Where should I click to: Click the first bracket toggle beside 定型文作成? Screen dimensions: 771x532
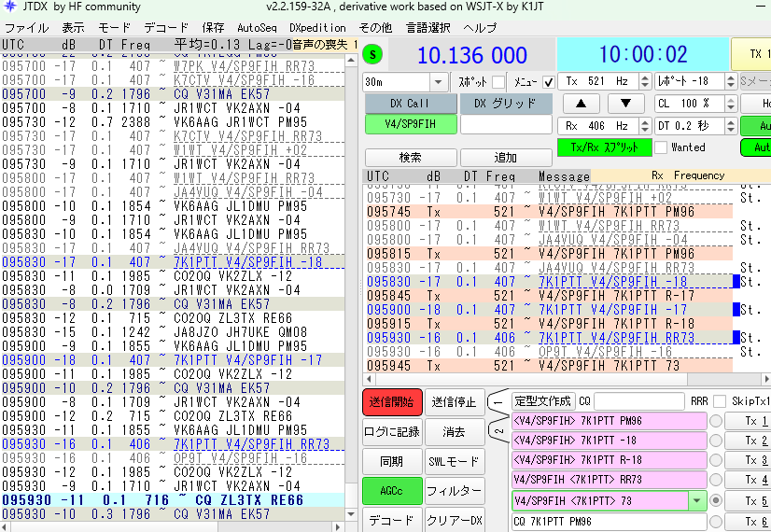click(498, 402)
